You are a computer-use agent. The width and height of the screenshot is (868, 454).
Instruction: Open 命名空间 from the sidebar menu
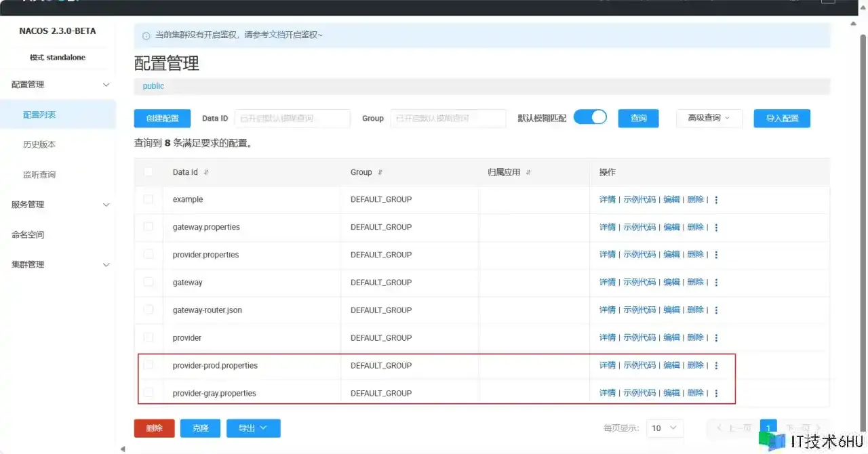[28, 234]
